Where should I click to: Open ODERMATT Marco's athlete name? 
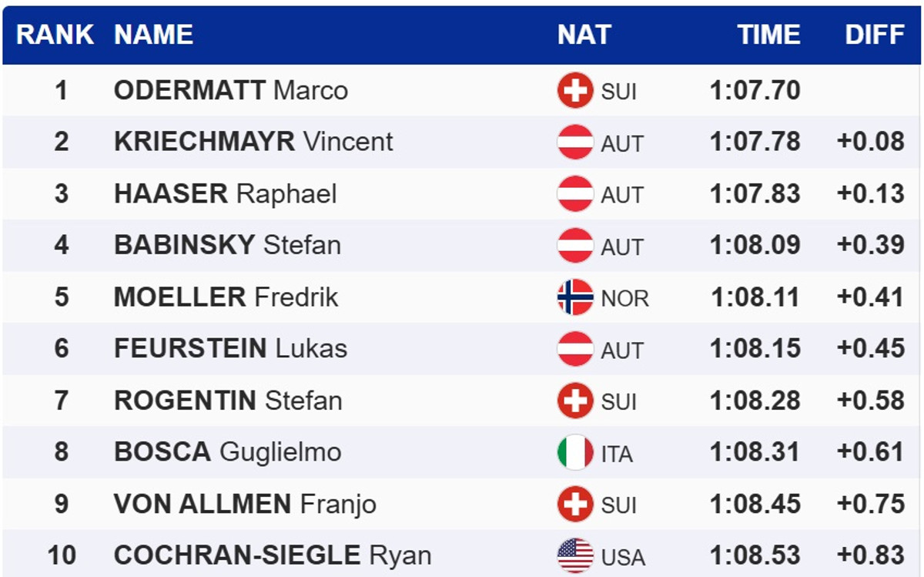click(230, 91)
